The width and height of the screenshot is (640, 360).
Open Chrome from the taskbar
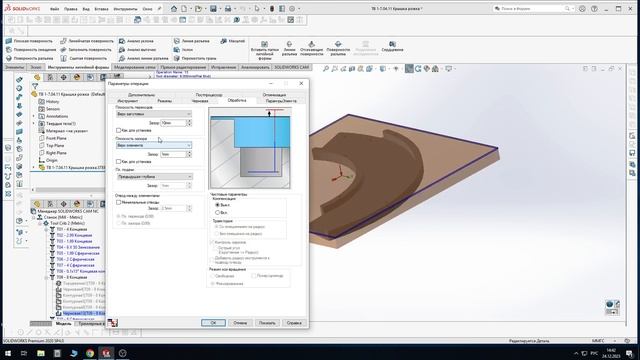[x=90, y=353]
